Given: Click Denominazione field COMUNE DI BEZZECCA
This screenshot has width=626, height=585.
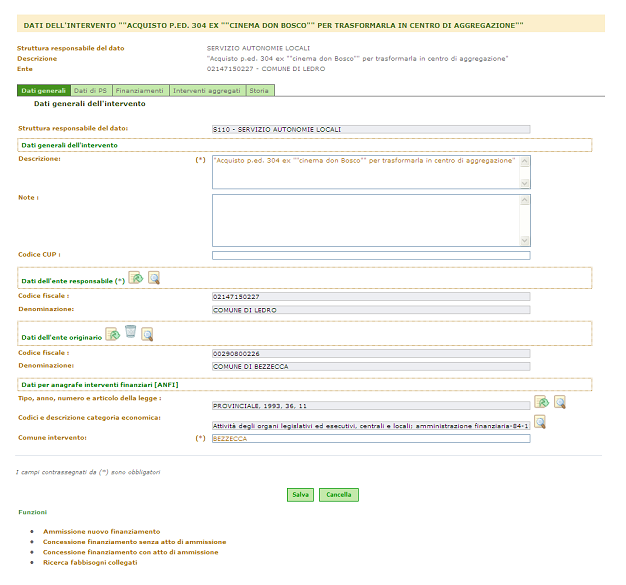Looking at the screenshot, I should coord(371,367).
